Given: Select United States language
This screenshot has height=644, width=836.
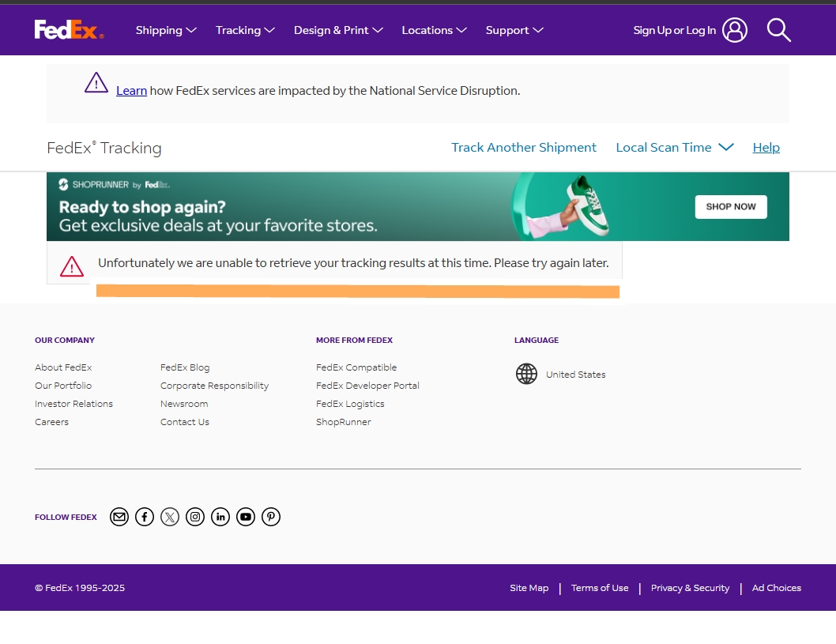Looking at the screenshot, I should pyautogui.click(x=576, y=375).
